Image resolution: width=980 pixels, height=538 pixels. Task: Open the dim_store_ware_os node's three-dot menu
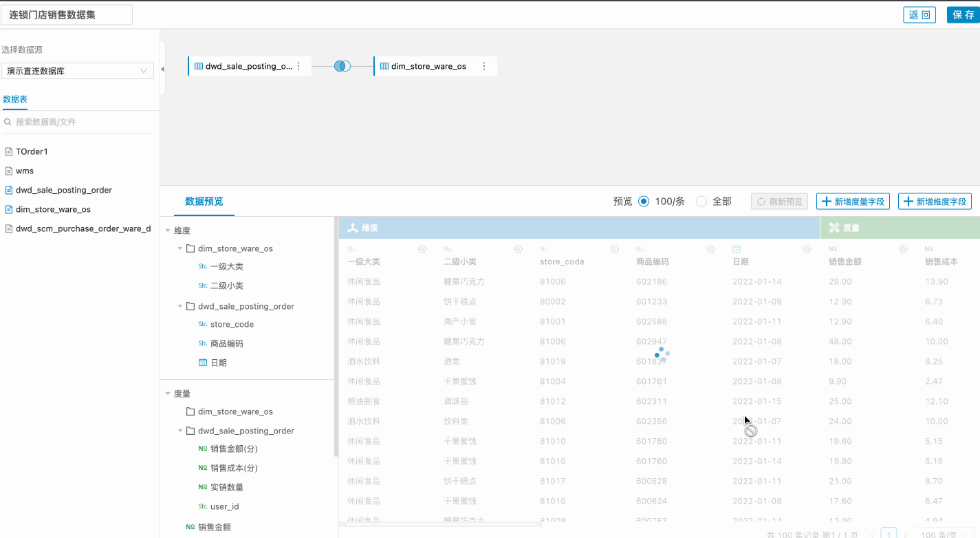pos(484,66)
